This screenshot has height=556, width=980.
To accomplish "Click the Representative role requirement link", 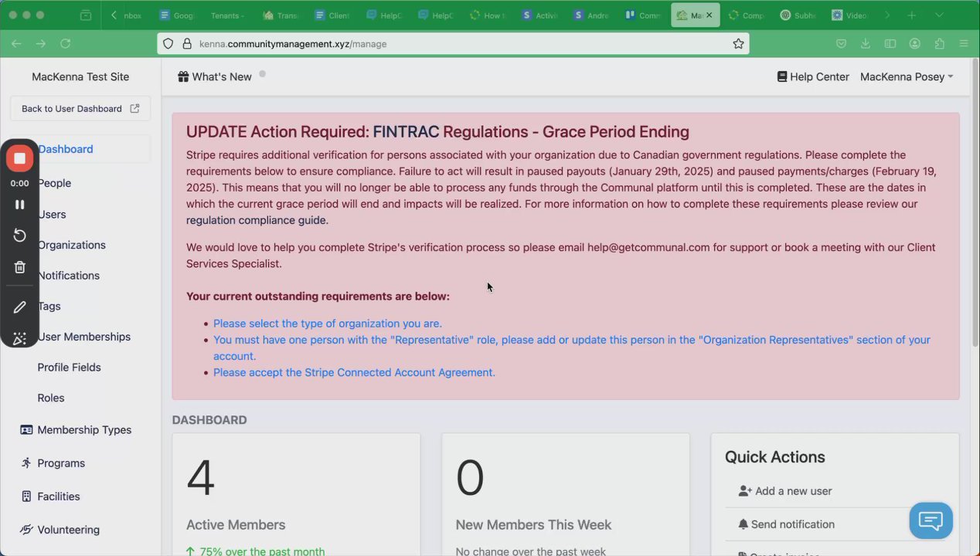I will [572, 347].
